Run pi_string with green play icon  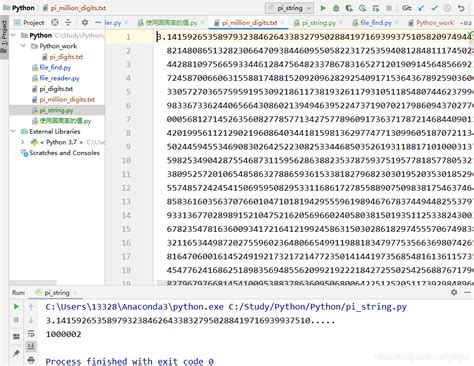(x=323, y=8)
